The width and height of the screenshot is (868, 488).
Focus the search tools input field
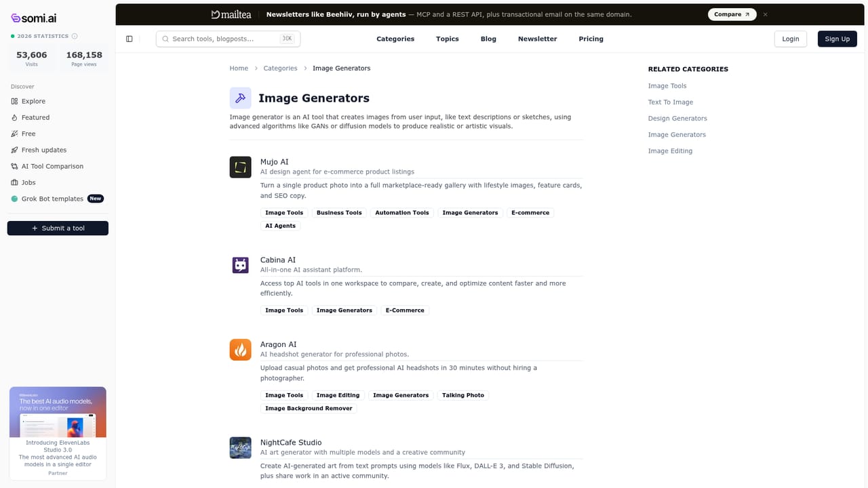[228, 39]
